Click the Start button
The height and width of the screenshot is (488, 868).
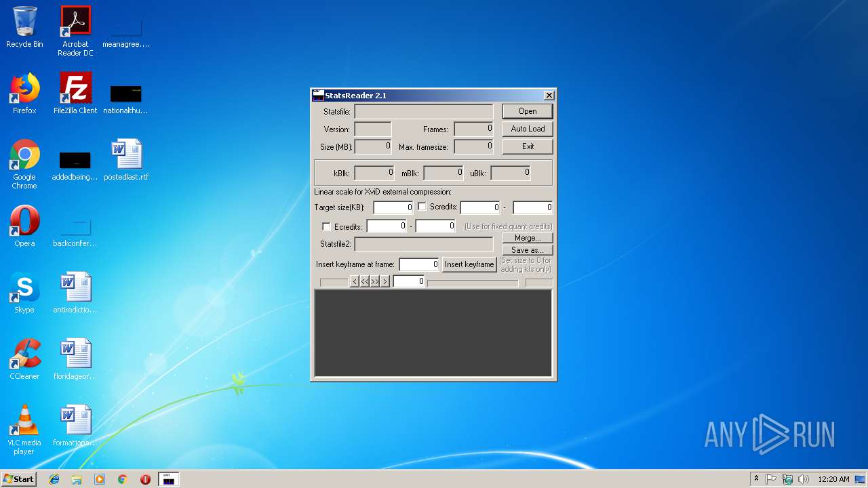click(19, 479)
